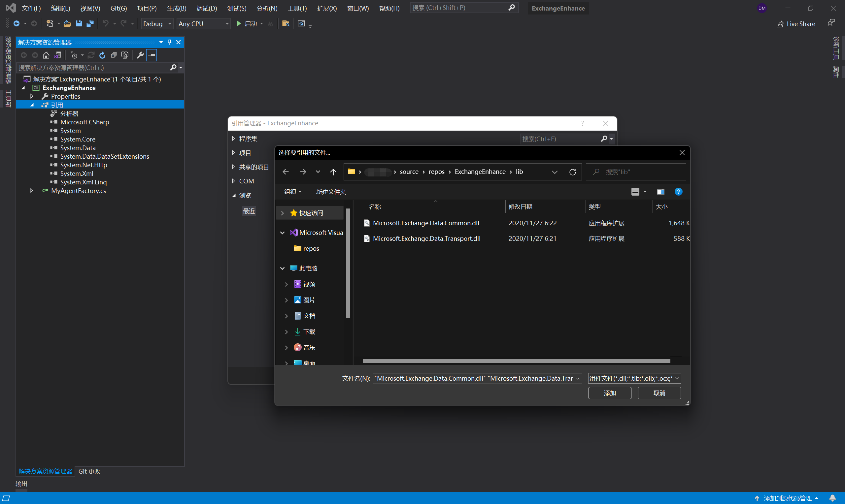Click the Show All Files icon
Viewport: 845px width, 504px height.
(x=125, y=55)
